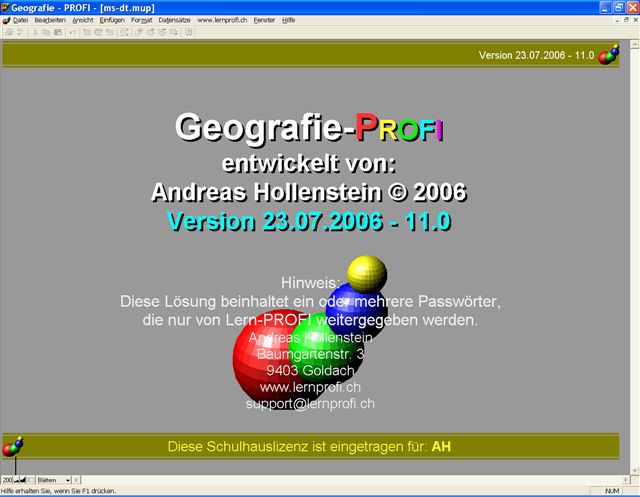
Task: Click the zoom-out mountain icon in status area
Action: (x=17, y=481)
